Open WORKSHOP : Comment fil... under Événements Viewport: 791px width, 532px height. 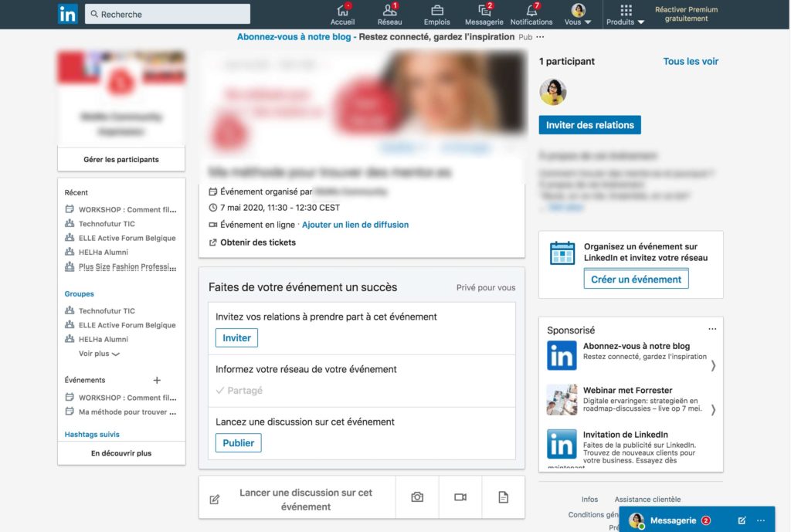click(121, 398)
